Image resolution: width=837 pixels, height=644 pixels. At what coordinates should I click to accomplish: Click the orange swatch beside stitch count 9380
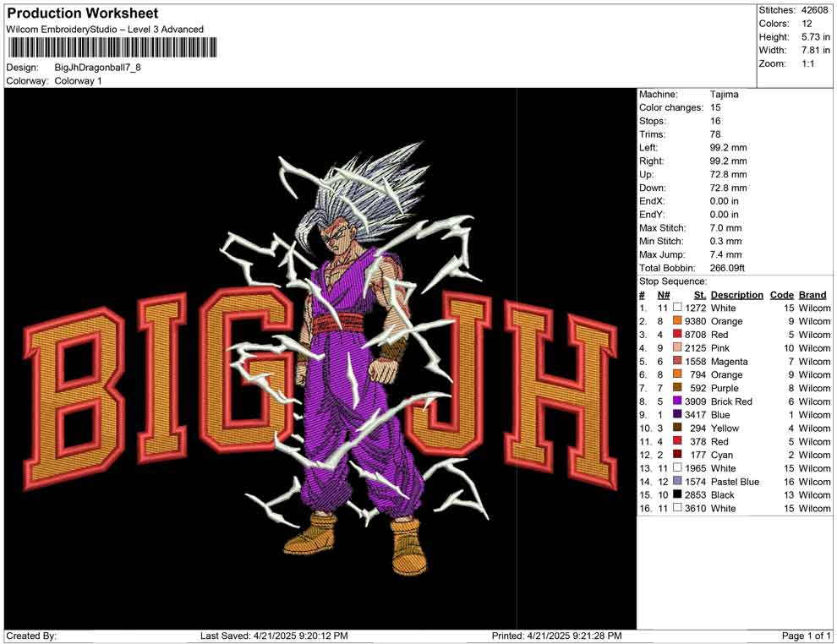[677, 320]
